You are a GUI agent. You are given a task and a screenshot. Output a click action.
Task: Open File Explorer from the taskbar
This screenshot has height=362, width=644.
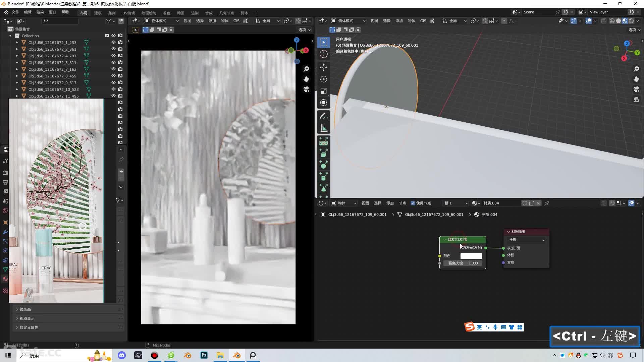coord(220,355)
